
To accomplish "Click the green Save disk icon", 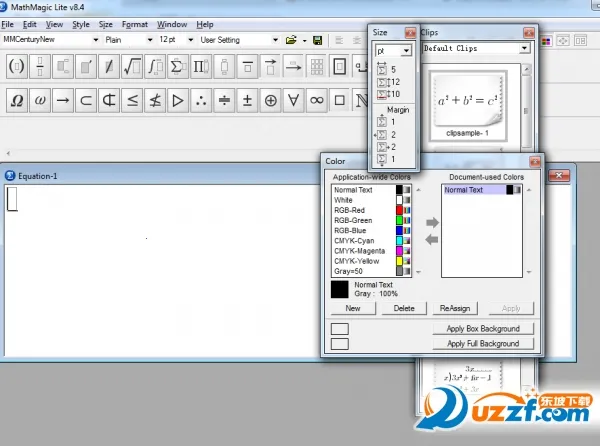I will pos(318,40).
